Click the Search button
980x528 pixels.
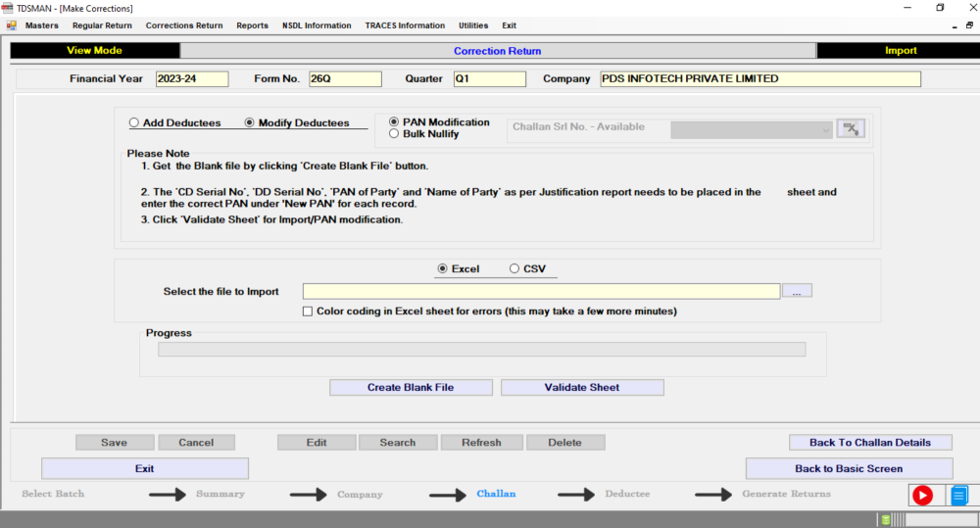pyautogui.click(x=398, y=443)
